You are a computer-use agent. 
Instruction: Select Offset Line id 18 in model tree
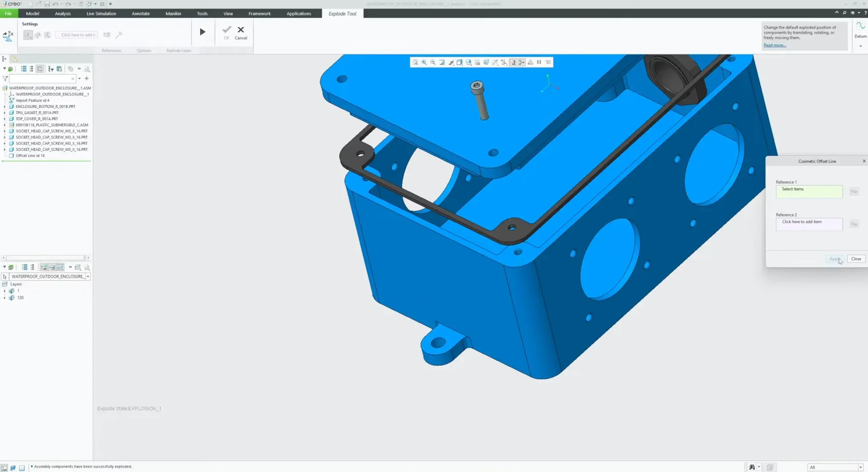tap(30, 156)
